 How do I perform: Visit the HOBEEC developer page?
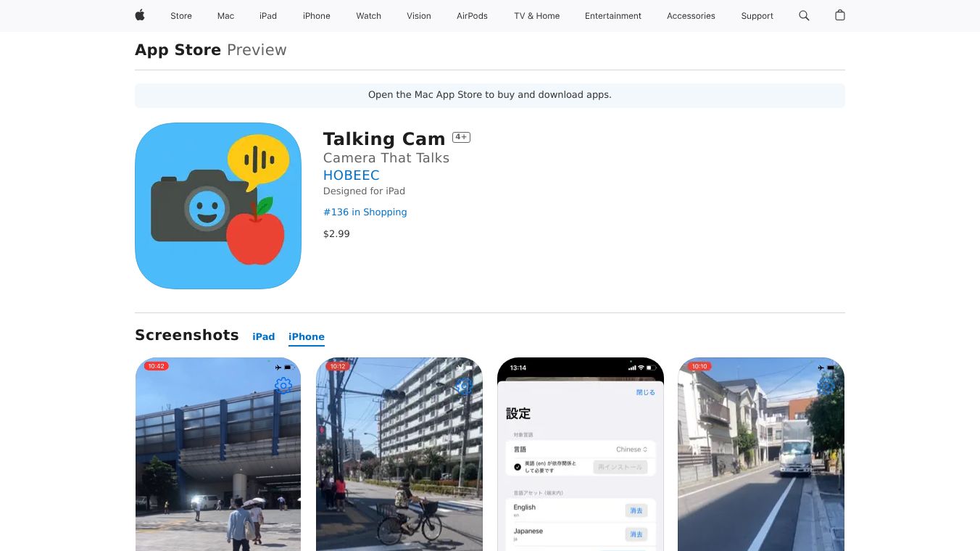pyautogui.click(x=352, y=175)
